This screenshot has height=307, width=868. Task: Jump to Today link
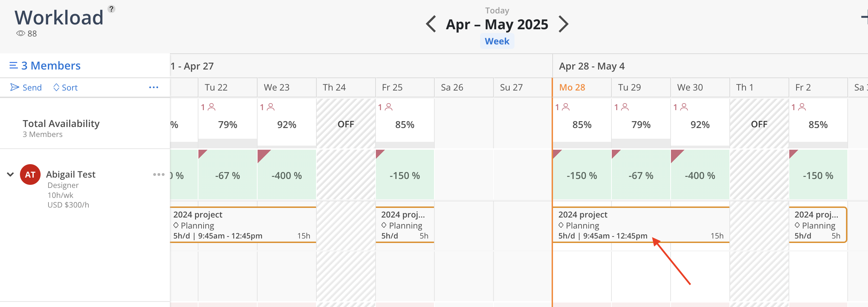[x=497, y=11]
